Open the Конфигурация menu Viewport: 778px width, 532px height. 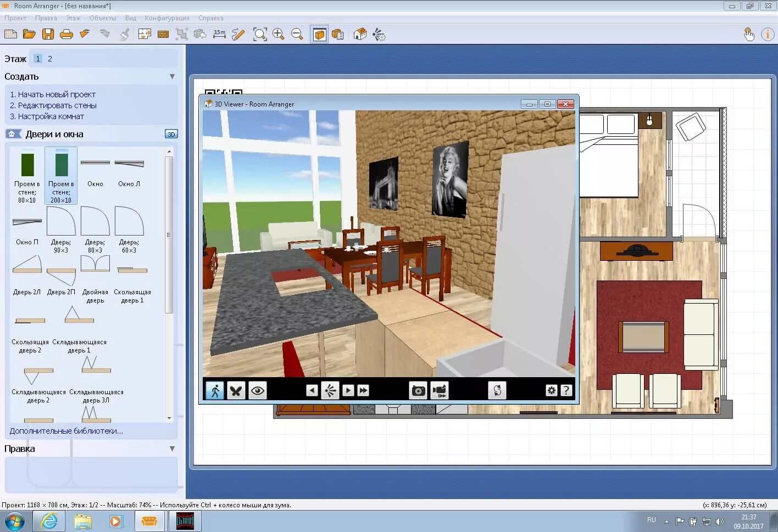pos(167,18)
